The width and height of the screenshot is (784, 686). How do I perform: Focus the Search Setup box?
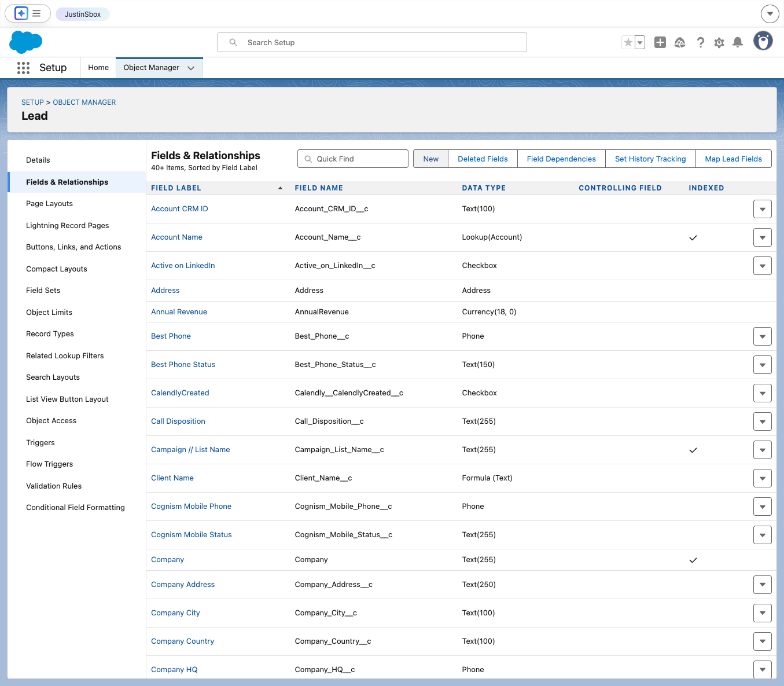click(372, 42)
